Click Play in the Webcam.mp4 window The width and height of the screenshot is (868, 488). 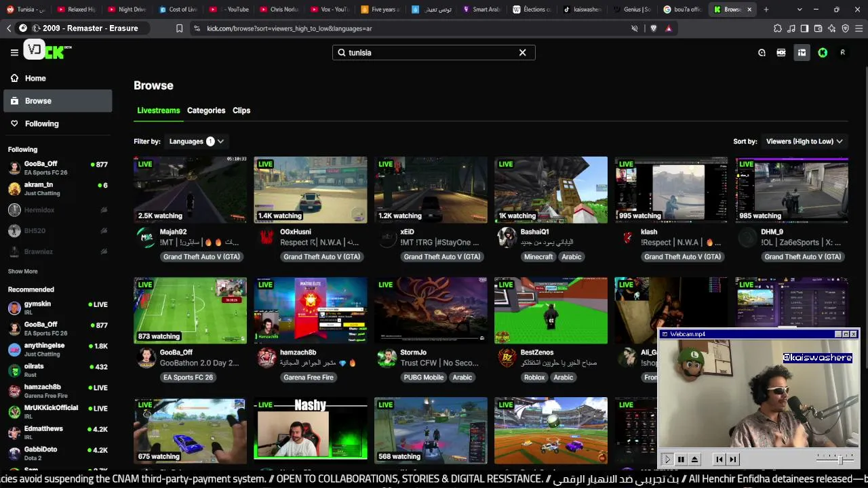pos(667,460)
